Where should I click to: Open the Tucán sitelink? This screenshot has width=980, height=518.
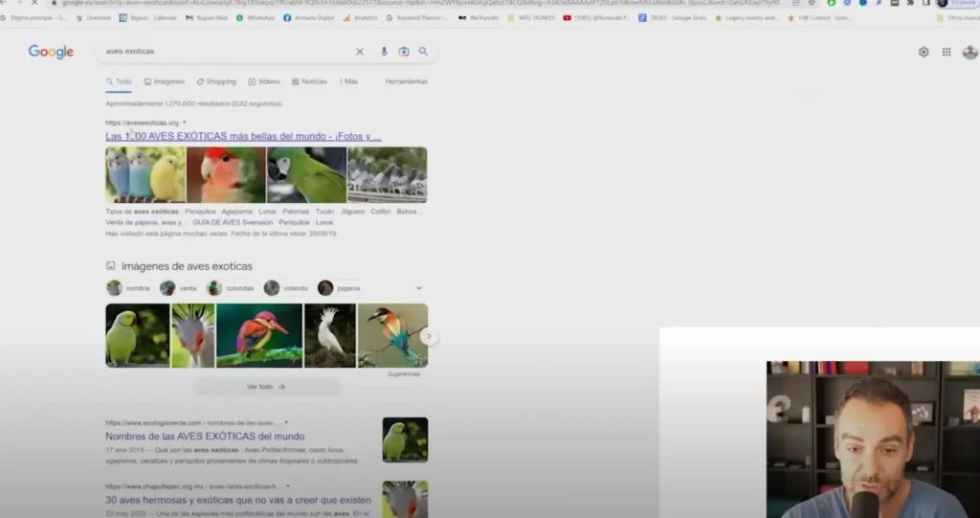[x=324, y=212]
